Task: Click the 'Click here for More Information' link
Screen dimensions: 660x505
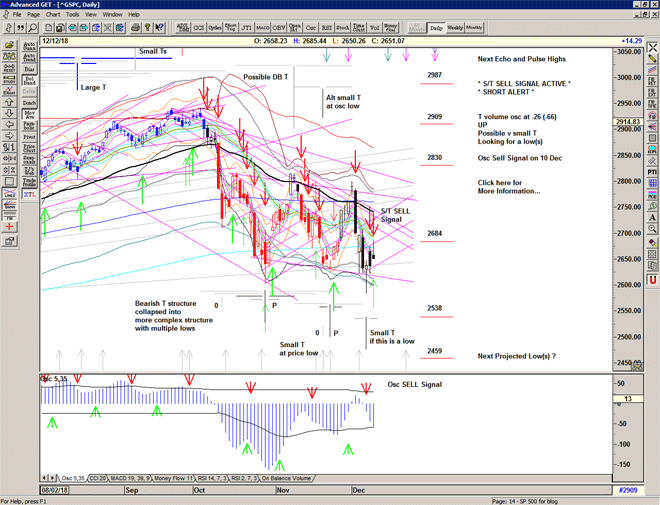Action: click(x=508, y=188)
